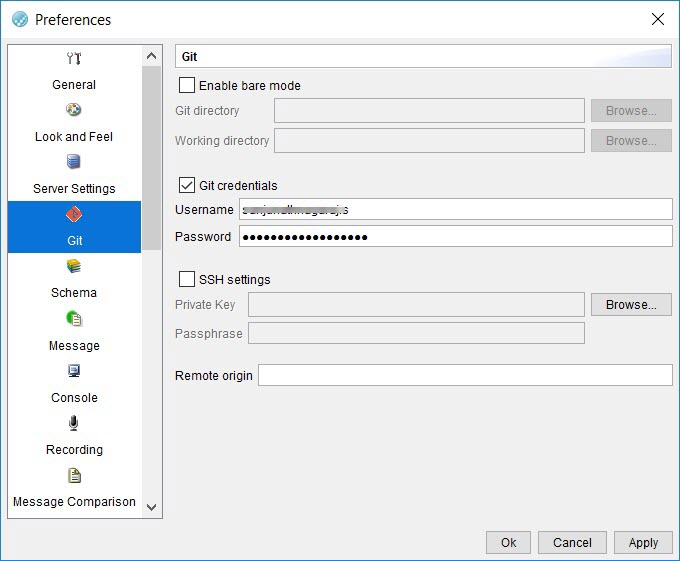Click into the Password field
Screen dimensions: 680x561
point(455,237)
